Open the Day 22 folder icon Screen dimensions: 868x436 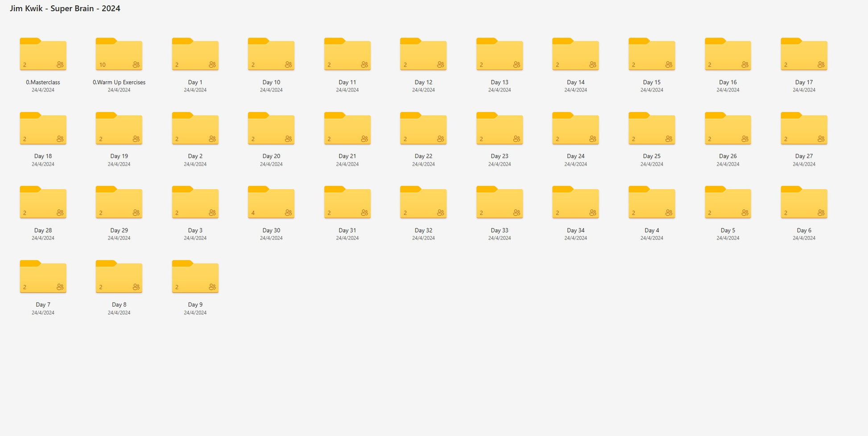click(423, 129)
